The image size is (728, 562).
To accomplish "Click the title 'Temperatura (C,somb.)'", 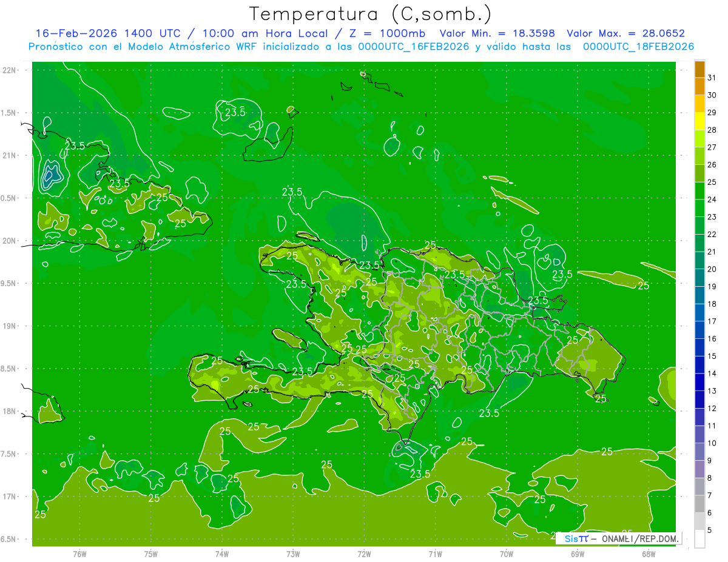I will [x=370, y=14].
